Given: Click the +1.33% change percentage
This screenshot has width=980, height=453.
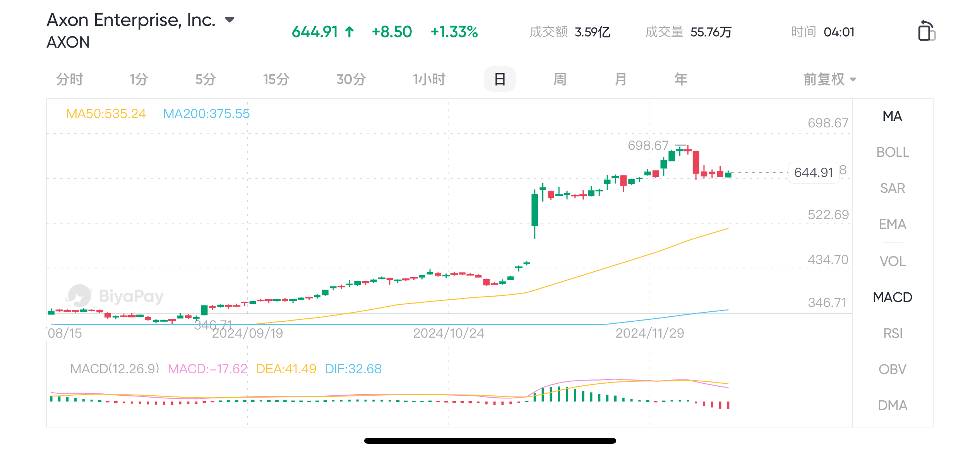Looking at the screenshot, I should tap(454, 32).
